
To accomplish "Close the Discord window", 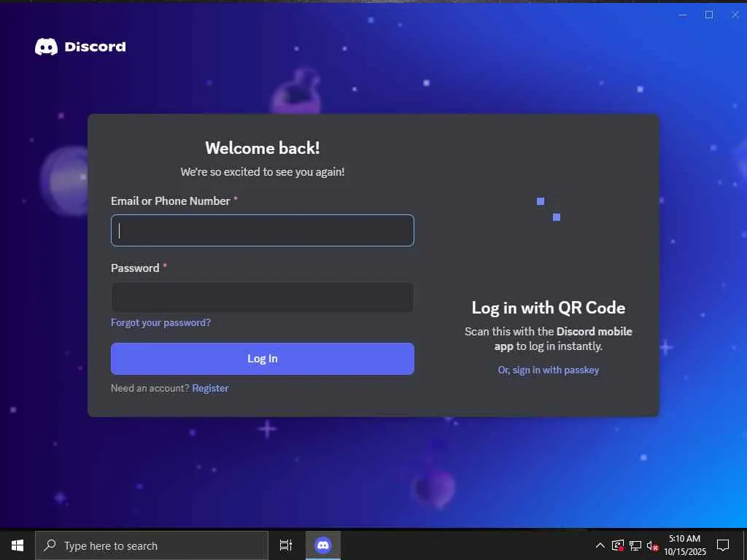I will (x=735, y=15).
